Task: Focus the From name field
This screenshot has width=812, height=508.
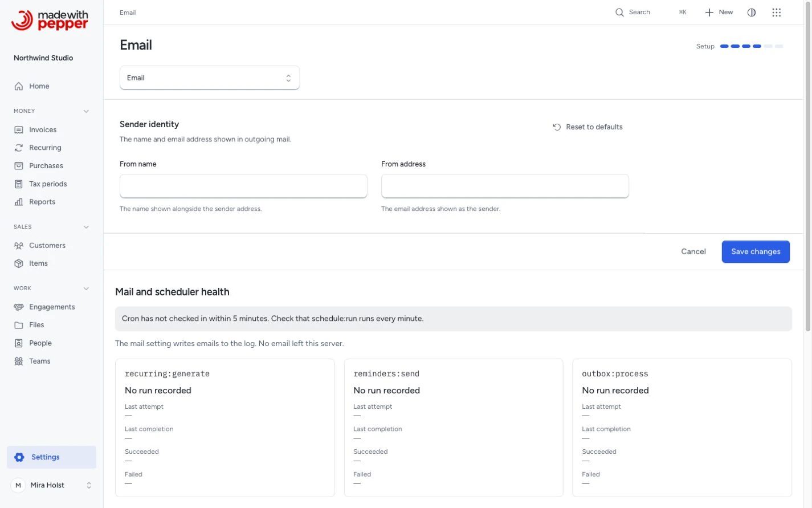Action: (243, 186)
